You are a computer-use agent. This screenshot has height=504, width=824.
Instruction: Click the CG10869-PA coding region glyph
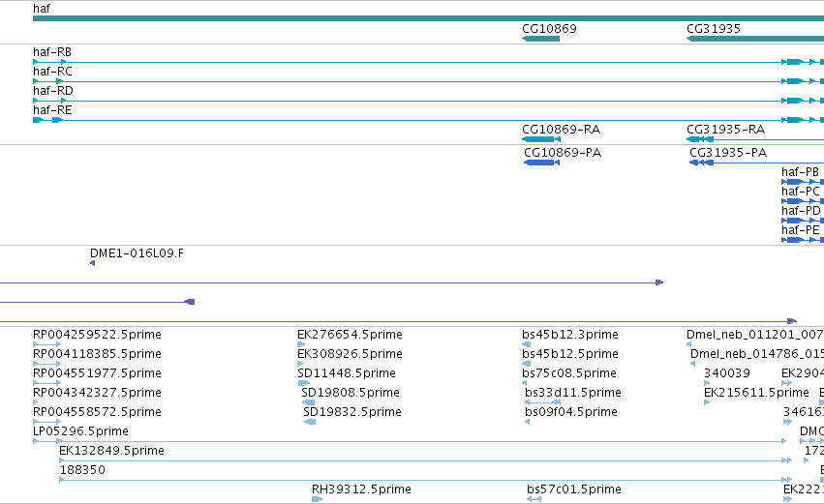542,163
